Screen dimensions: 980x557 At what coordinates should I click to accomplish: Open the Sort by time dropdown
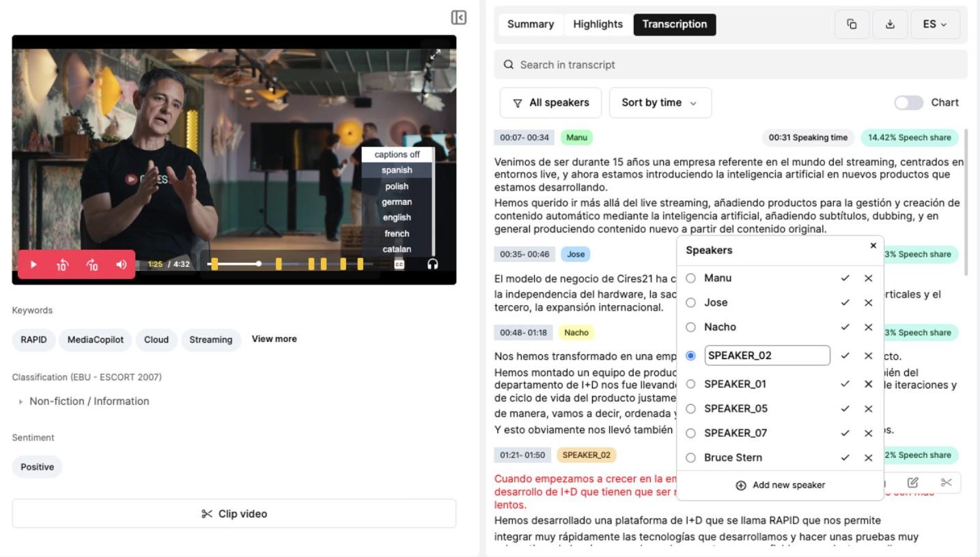pyautogui.click(x=660, y=102)
